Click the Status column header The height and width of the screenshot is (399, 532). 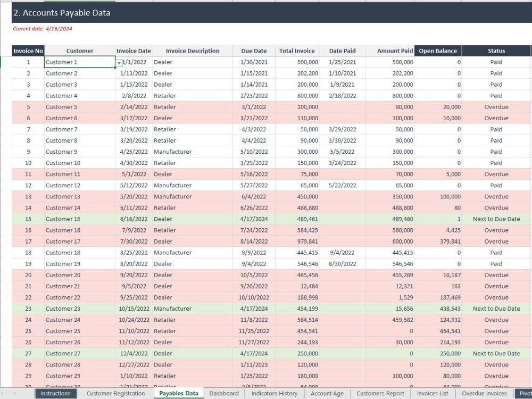(x=496, y=51)
